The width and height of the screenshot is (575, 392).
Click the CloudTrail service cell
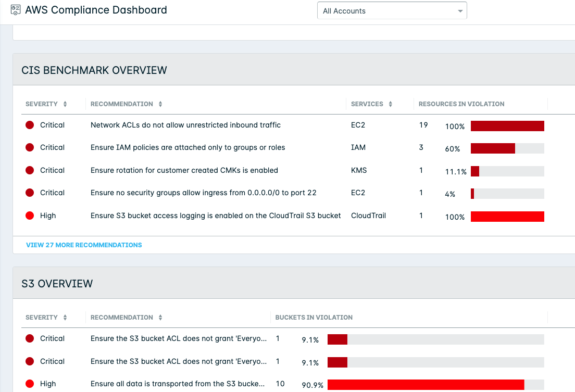(x=369, y=216)
